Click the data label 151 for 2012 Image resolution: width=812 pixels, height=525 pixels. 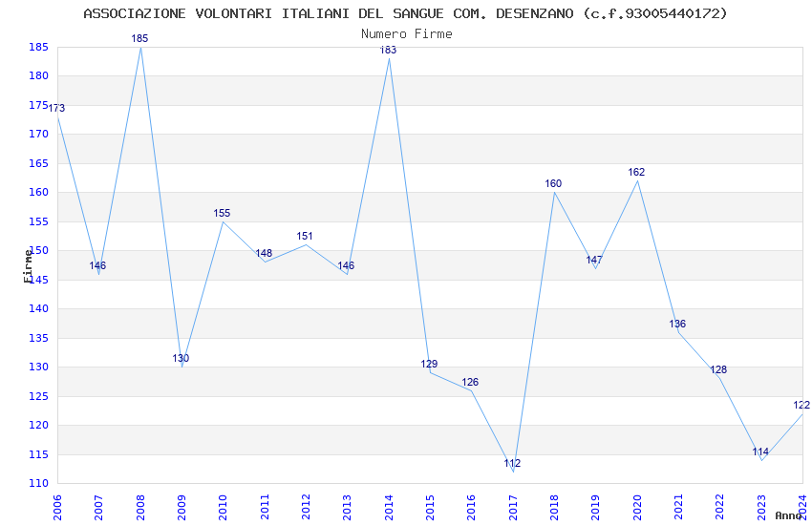pos(305,236)
